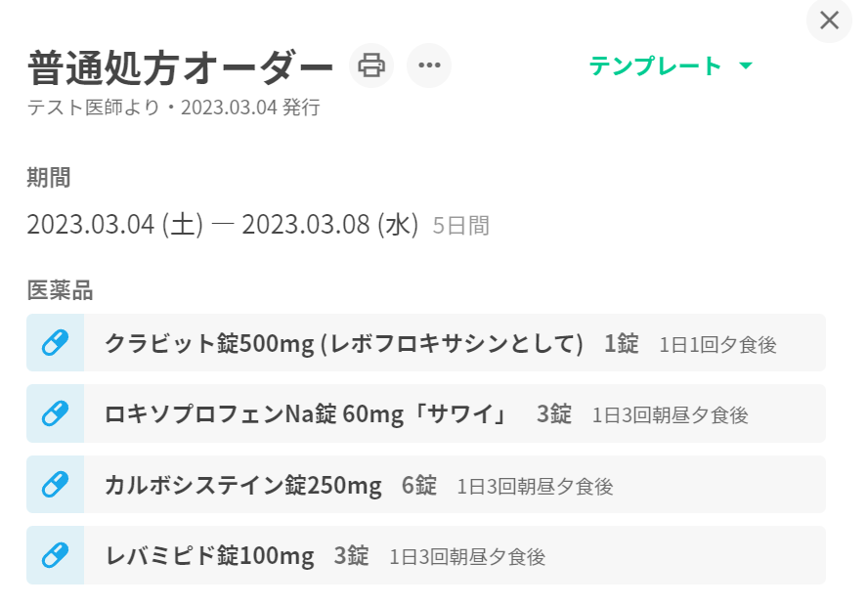
Task: Click the dropdown arrow next to テンプレート
Action: click(746, 66)
